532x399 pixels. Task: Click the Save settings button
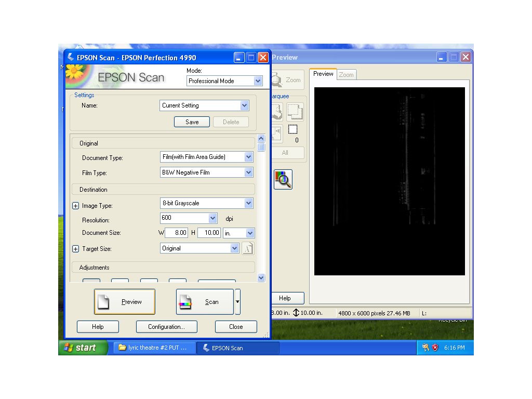192,122
